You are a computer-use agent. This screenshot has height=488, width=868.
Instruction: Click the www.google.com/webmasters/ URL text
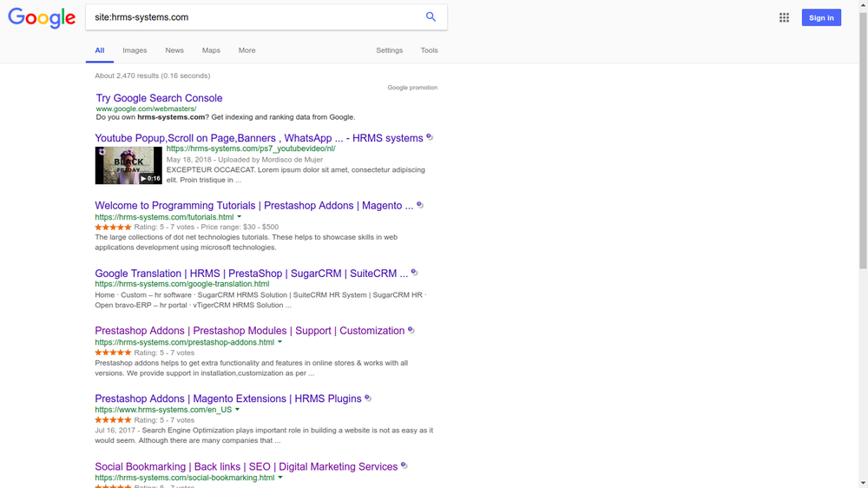[x=146, y=109]
